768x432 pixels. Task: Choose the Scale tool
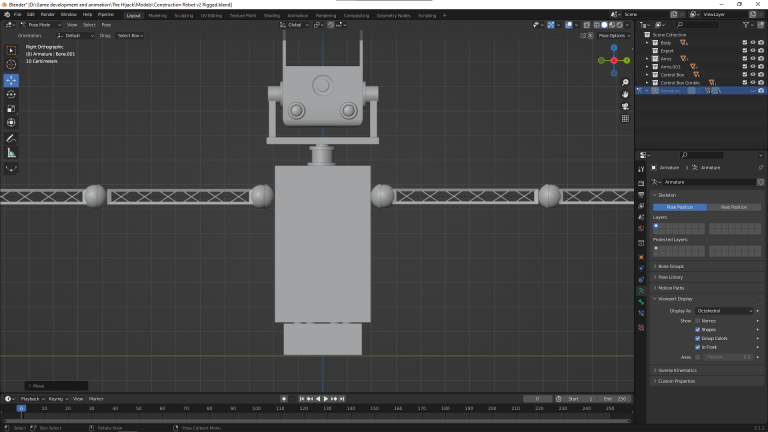coord(11,108)
